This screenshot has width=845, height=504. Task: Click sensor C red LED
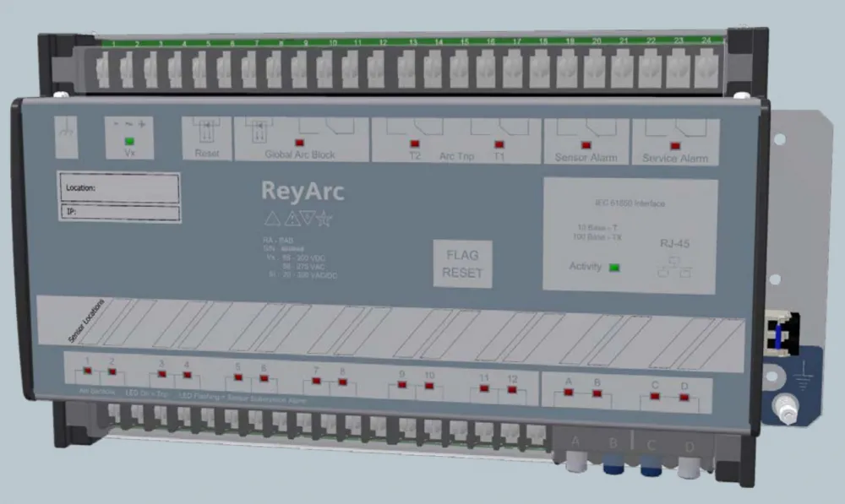click(655, 396)
